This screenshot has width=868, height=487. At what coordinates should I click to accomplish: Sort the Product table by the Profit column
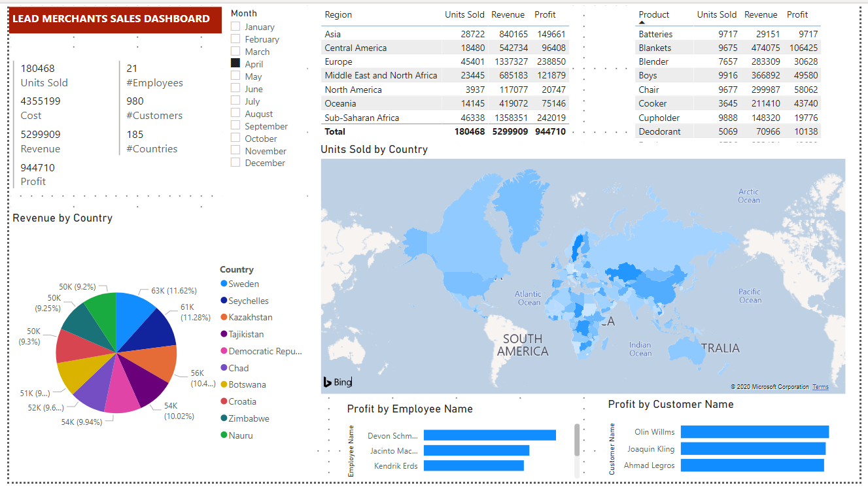(x=797, y=14)
